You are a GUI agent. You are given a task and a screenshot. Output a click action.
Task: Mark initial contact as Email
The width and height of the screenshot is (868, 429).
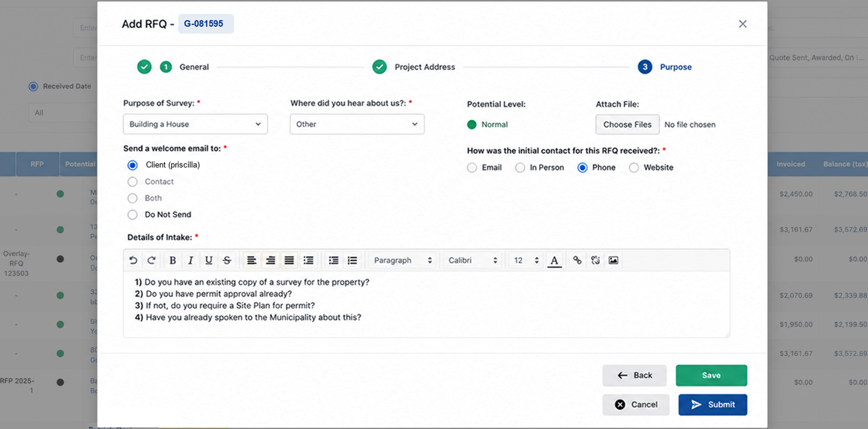472,168
